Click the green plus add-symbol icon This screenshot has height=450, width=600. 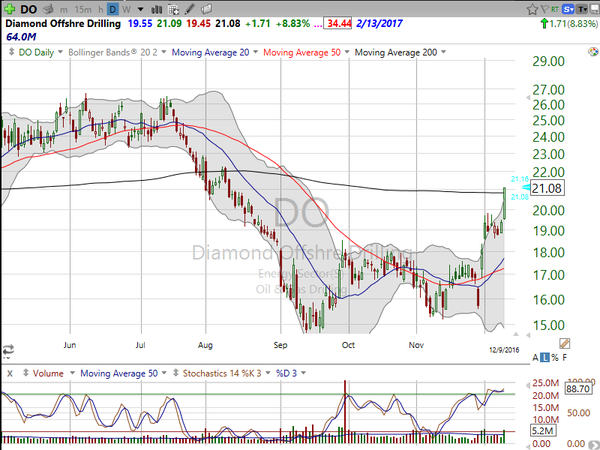click(10, 8)
